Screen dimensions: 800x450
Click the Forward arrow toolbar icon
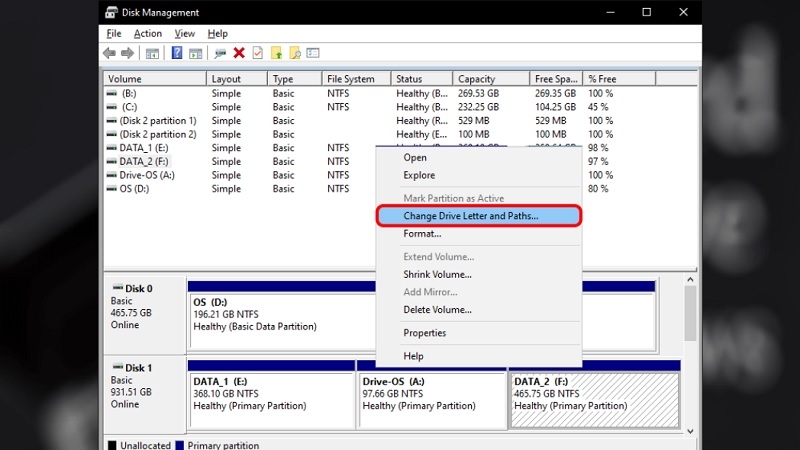point(127,53)
